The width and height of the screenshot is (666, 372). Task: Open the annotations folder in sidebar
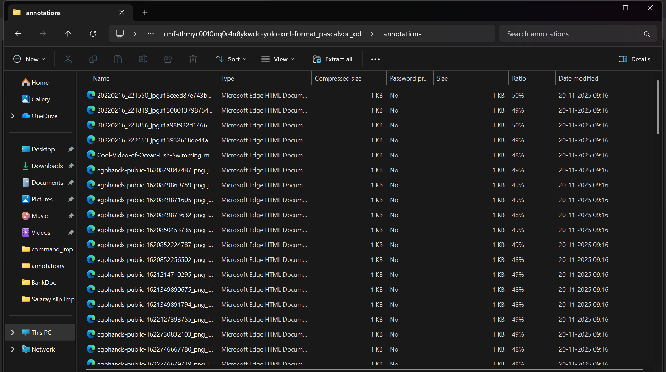point(43,266)
